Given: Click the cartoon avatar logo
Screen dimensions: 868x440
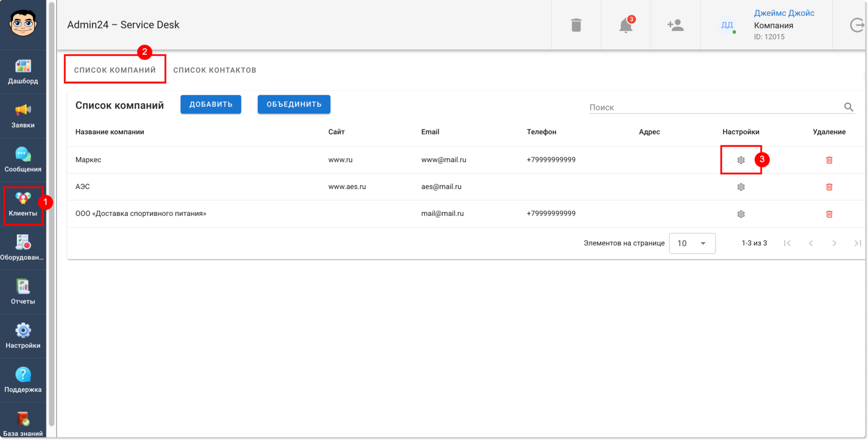Looking at the screenshot, I should click(23, 23).
